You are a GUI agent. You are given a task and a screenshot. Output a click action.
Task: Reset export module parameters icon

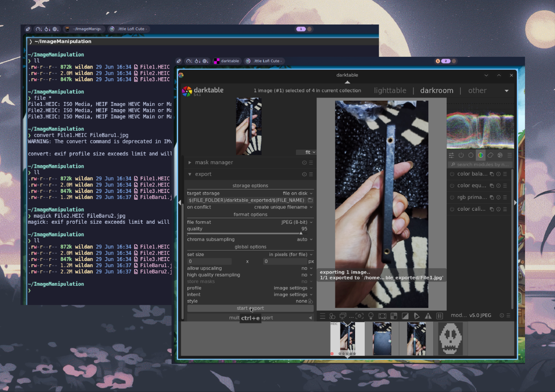[x=304, y=174]
